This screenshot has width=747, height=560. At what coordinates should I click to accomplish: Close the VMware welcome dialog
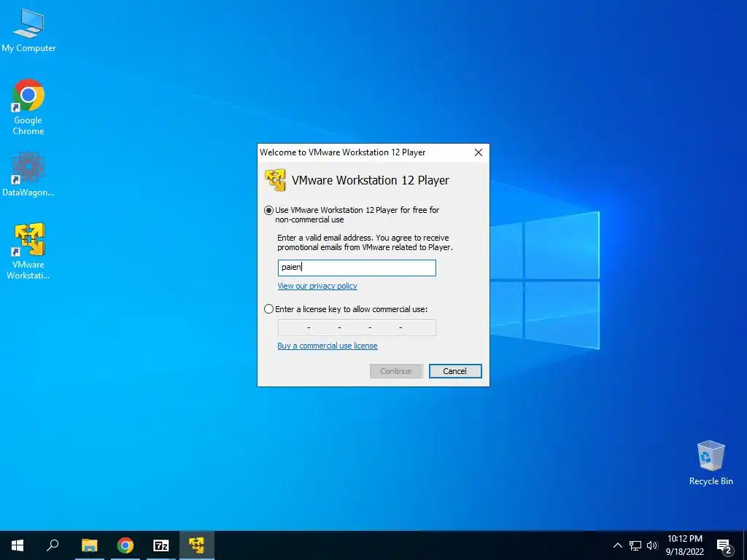click(x=479, y=152)
